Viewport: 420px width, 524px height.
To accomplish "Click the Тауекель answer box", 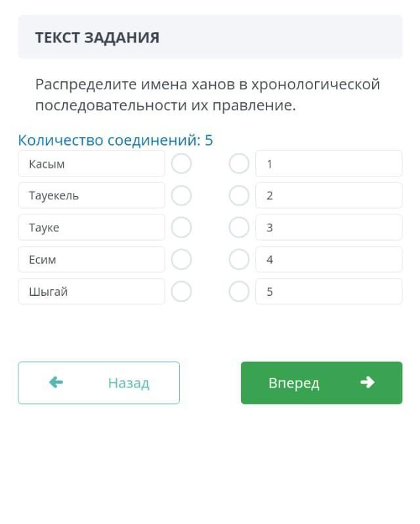I will (91, 195).
